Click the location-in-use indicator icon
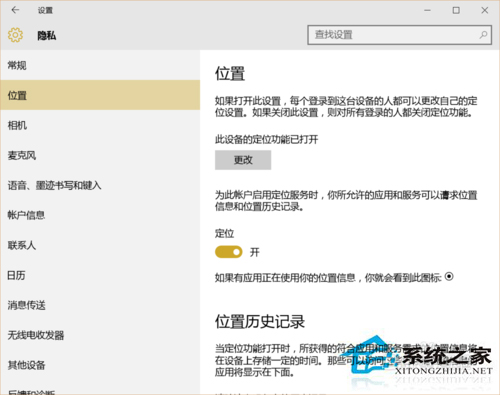 coord(449,276)
